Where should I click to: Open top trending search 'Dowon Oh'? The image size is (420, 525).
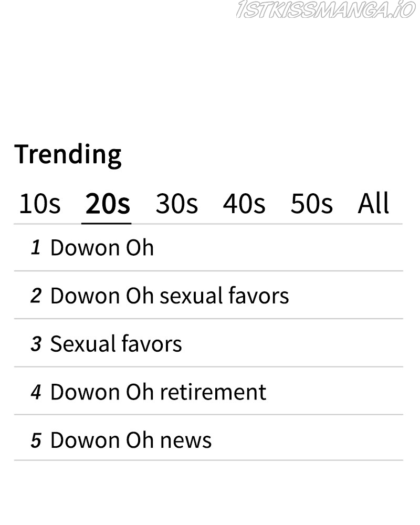tap(102, 248)
